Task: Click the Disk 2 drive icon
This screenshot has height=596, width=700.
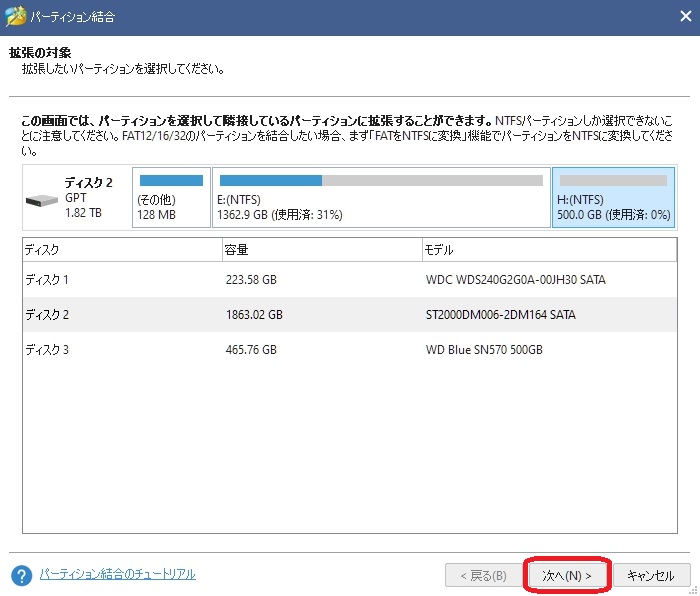Action: tap(42, 200)
